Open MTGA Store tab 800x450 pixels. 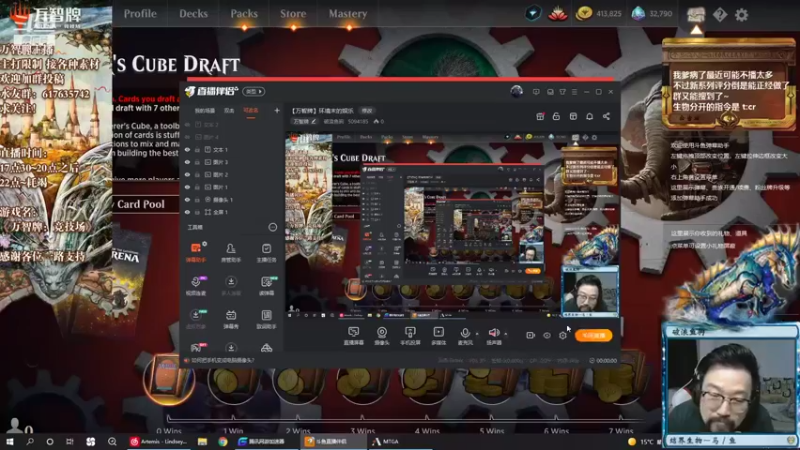(293, 14)
